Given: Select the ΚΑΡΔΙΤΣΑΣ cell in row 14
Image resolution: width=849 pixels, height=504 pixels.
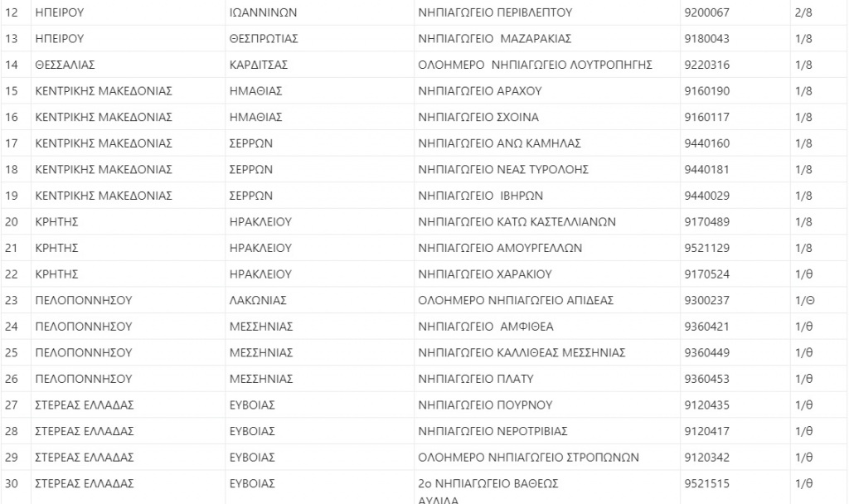Looking at the screenshot, I should coord(258,65).
